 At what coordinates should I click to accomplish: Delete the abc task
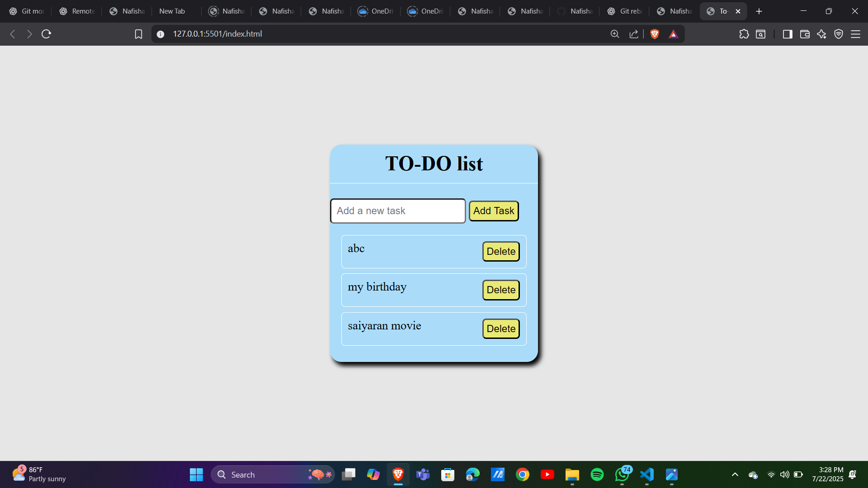tap(501, 252)
